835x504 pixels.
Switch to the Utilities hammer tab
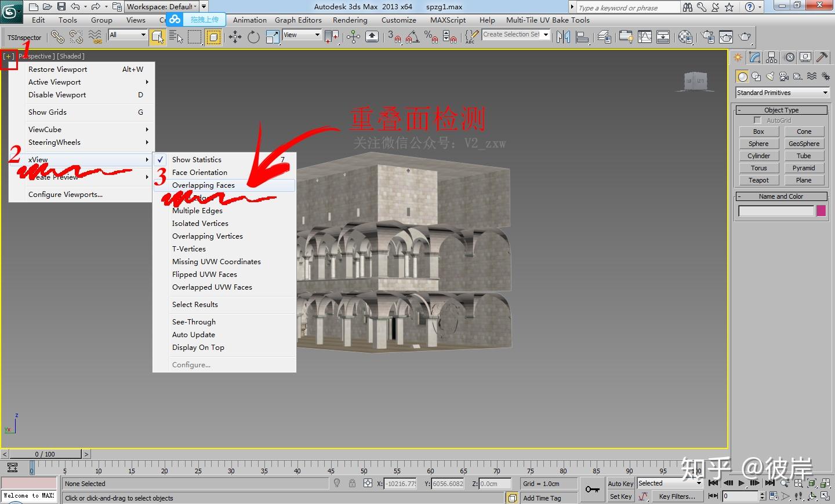[822, 57]
